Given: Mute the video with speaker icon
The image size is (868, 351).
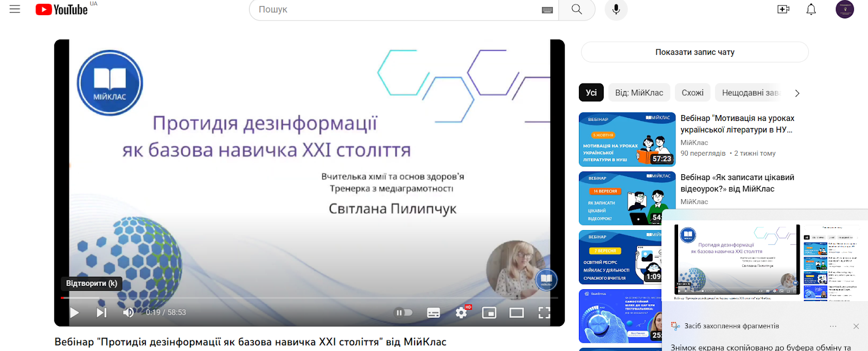Looking at the screenshot, I should pyautogui.click(x=129, y=312).
